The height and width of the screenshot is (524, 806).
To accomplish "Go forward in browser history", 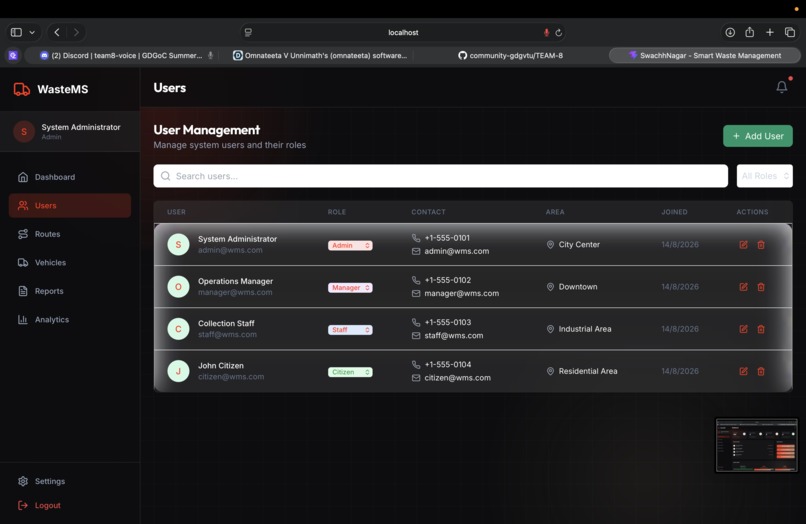I will (76, 32).
